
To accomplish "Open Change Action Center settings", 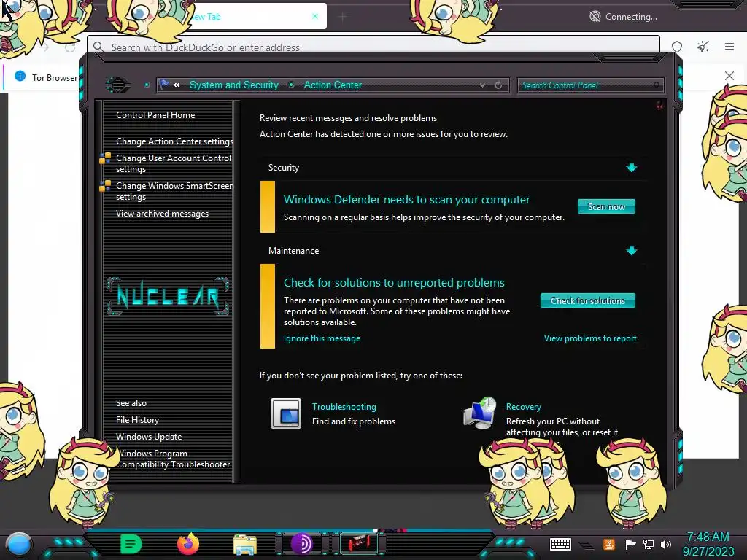I will tap(174, 141).
